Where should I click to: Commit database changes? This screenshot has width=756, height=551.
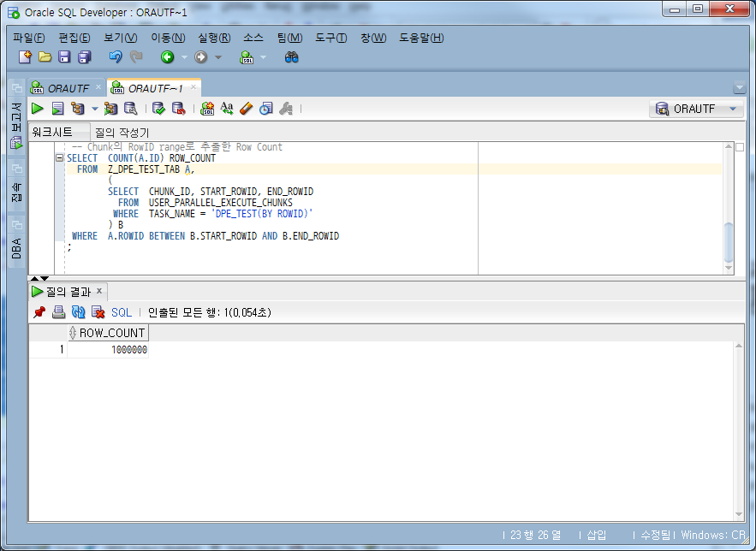[x=159, y=108]
